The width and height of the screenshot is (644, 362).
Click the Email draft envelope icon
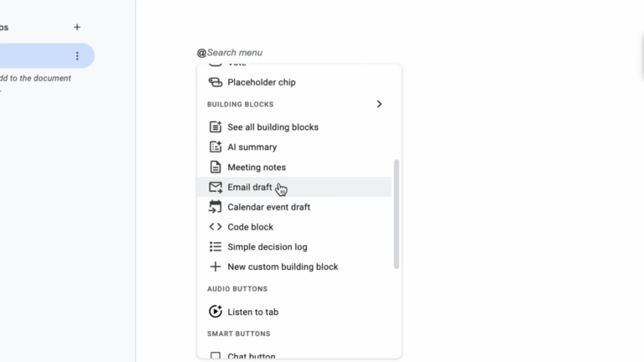(x=216, y=187)
